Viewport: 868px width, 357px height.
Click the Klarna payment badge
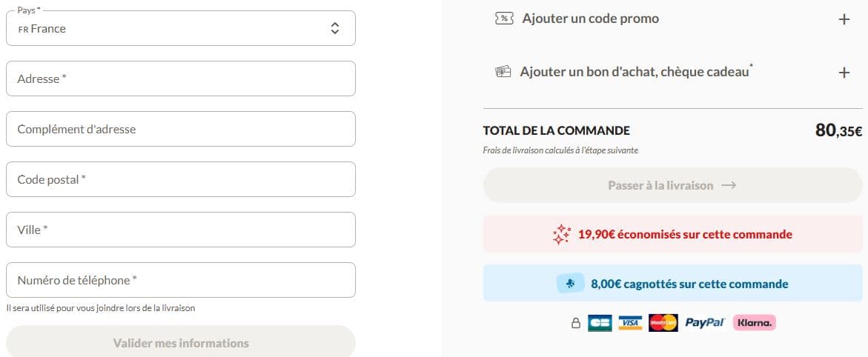[755, 323]
